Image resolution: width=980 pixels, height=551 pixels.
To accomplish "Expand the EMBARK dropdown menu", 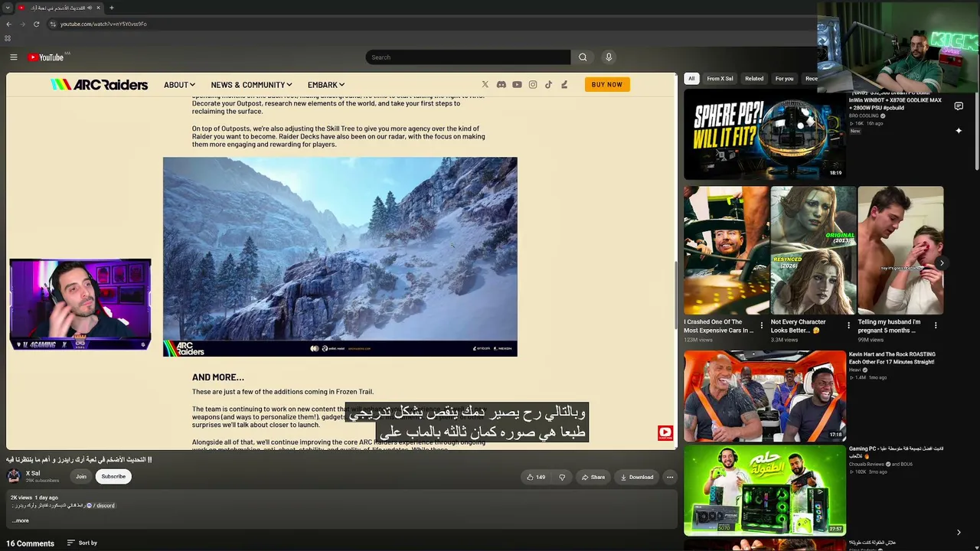I will (326, 85).
